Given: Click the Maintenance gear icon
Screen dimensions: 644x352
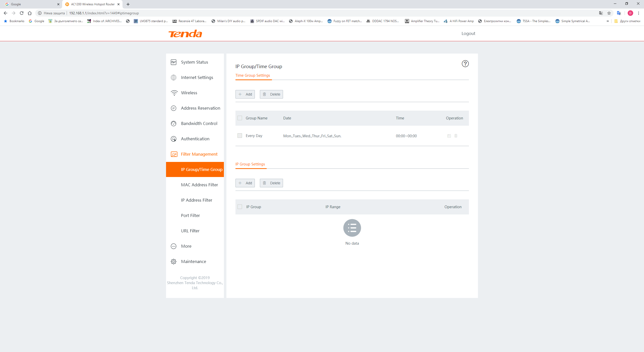Looking at the screenshot, I should point(174,261).
